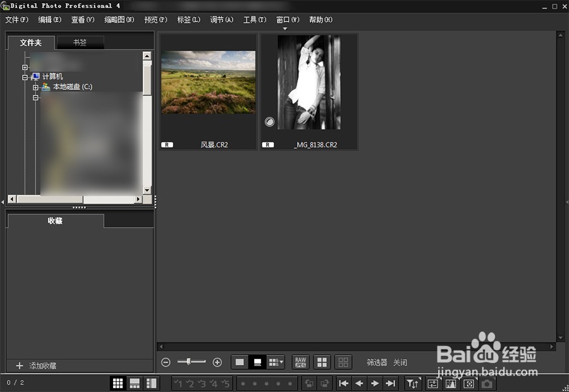
Task: Open the 缩略图(N) menu
Action: point(119,20)
